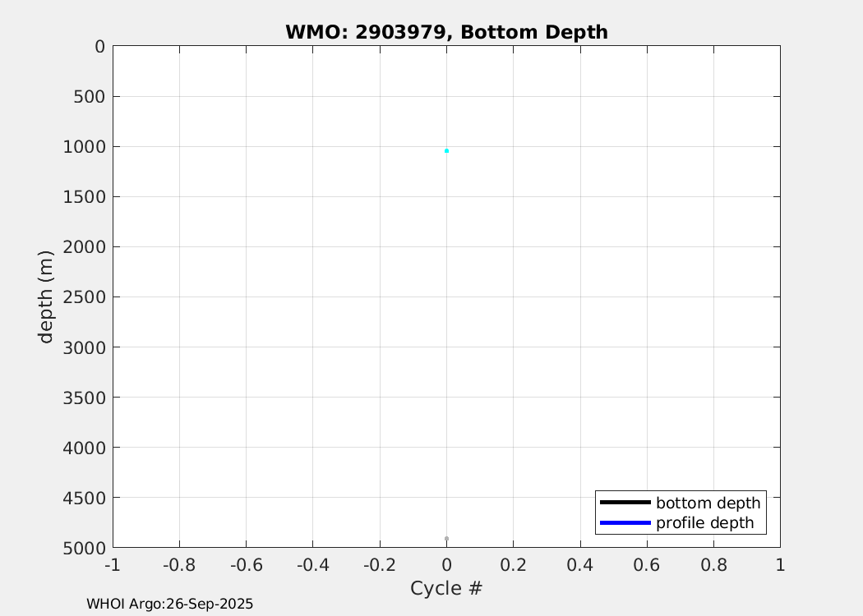Click the 1500 depth axis tick label
The image size is (863, 616).
tap(83, 197)
